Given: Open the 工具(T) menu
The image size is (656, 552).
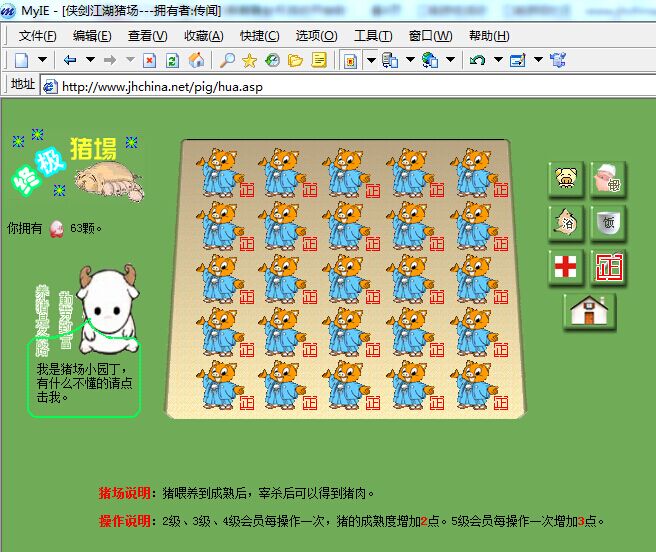Looking at the screenshot, I should pos(373,36).
